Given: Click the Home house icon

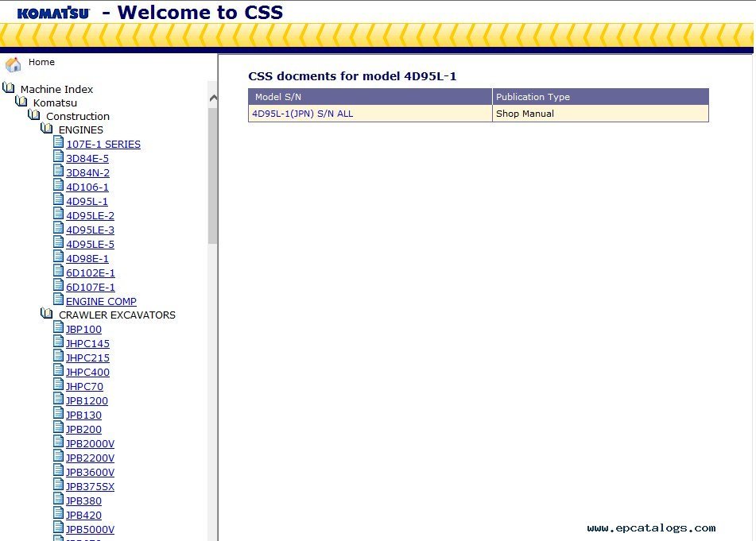Looking at the screenshot, I should (13, 64).
